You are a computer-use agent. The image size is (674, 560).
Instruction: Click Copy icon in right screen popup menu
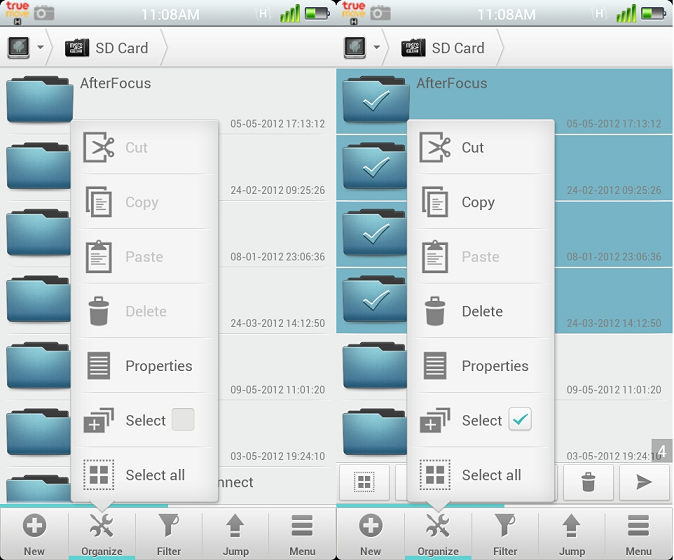[435, 202]
